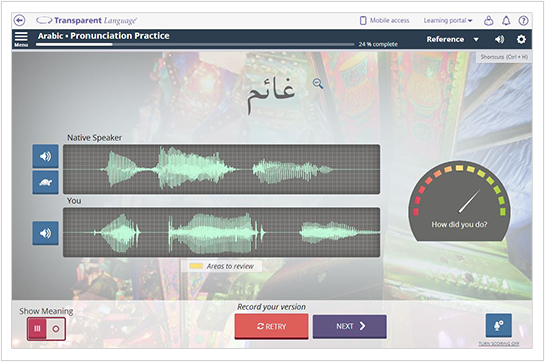Open the Learning portal dropdown
The image size is (546, 363).
click(x=448, y=21)
